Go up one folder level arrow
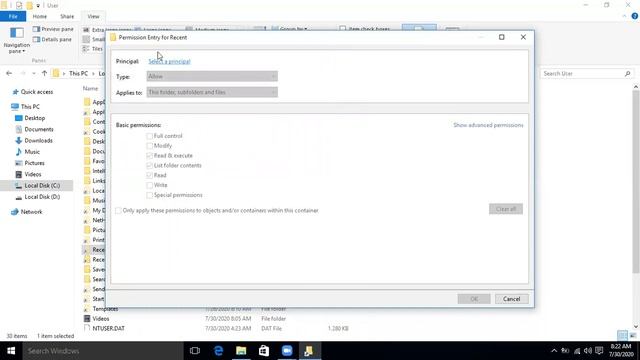Viewport: 640px width, 360px height. pos(44,73)
